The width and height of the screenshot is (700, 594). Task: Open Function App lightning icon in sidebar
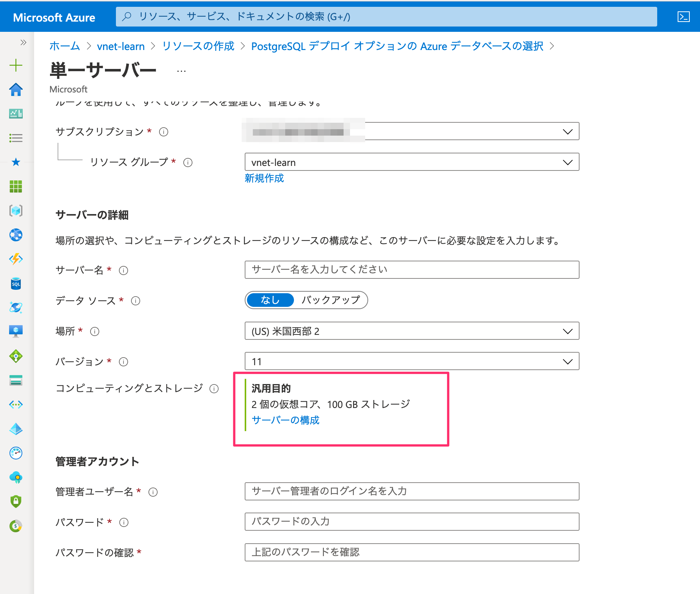click(x=16, y=259)
